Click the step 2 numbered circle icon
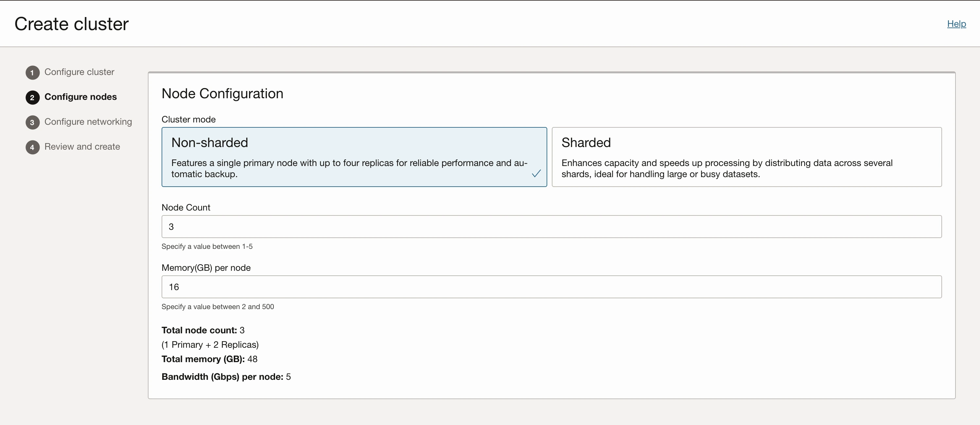This screenshot has height=425, width=980. click(x=32, y=98)
